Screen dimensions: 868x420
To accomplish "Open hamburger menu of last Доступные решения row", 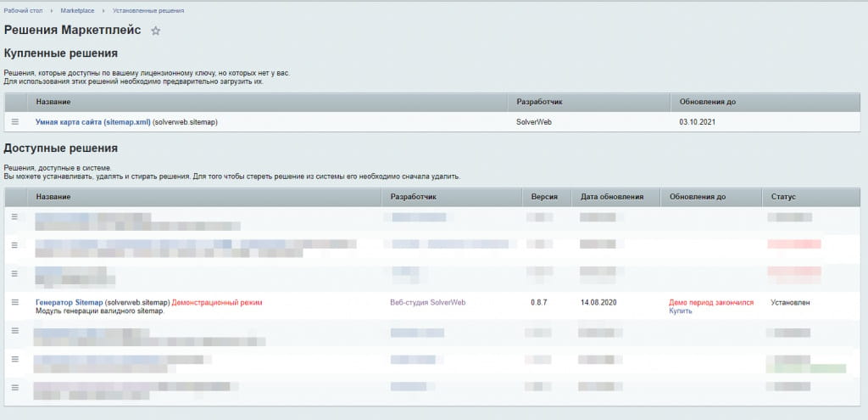I will pos(14,387).
